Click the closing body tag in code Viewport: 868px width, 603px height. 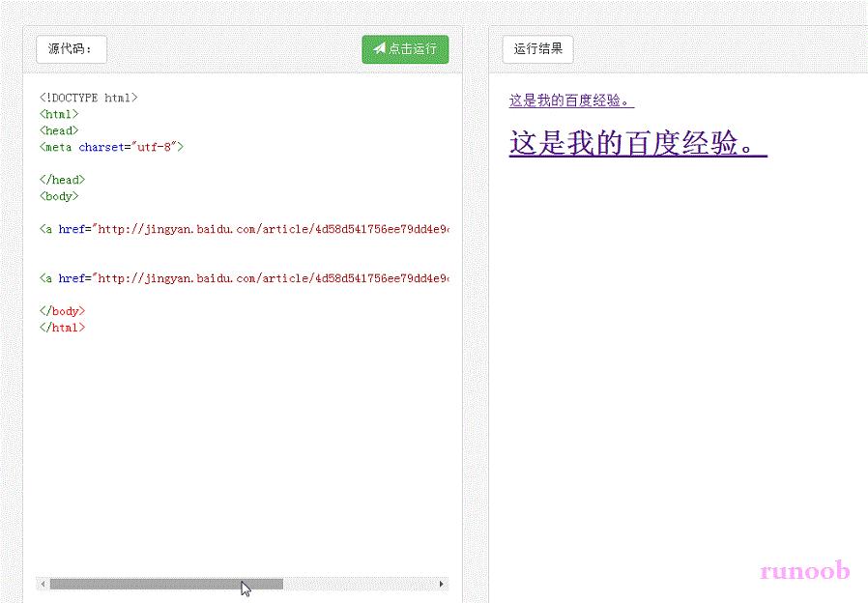(x=61, y=311)
